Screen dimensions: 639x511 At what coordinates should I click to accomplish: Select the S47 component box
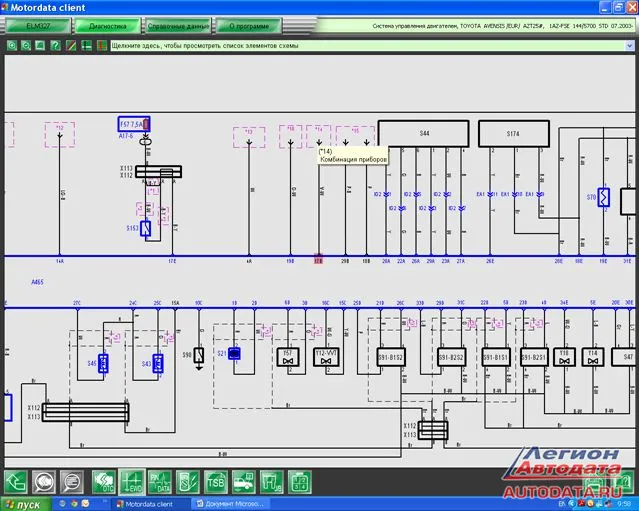click(624, 357)
